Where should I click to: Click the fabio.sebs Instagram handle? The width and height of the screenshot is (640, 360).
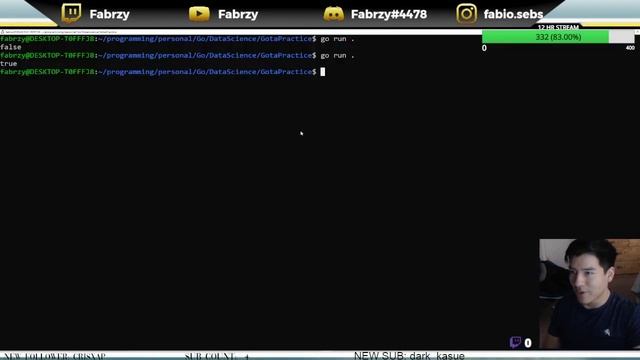click(513, 14)
